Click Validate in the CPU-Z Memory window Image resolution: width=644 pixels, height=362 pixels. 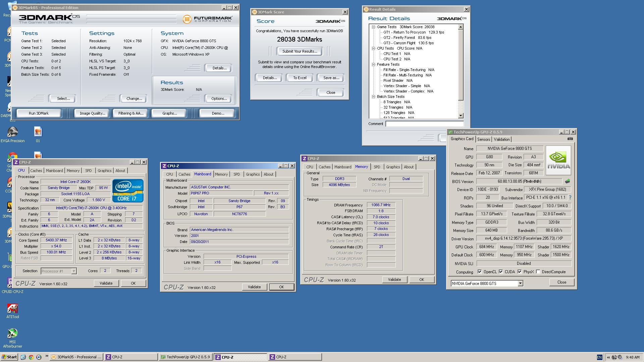[394, 280]
